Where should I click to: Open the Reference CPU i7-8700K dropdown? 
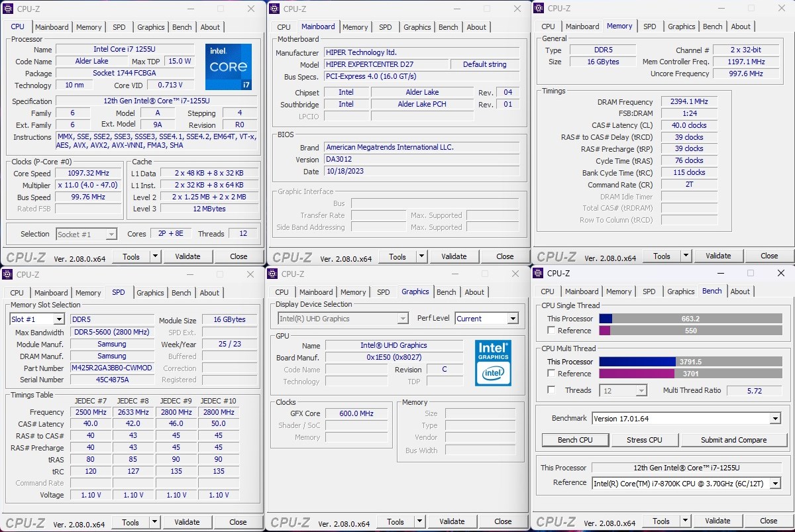[x=774, y=484]
